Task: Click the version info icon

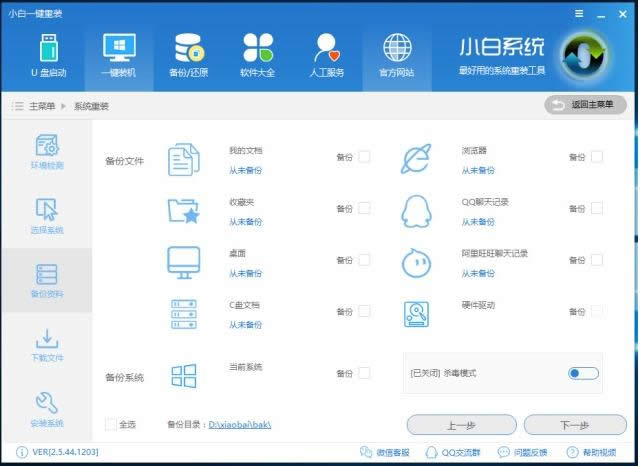Action: tap(22, 452)
